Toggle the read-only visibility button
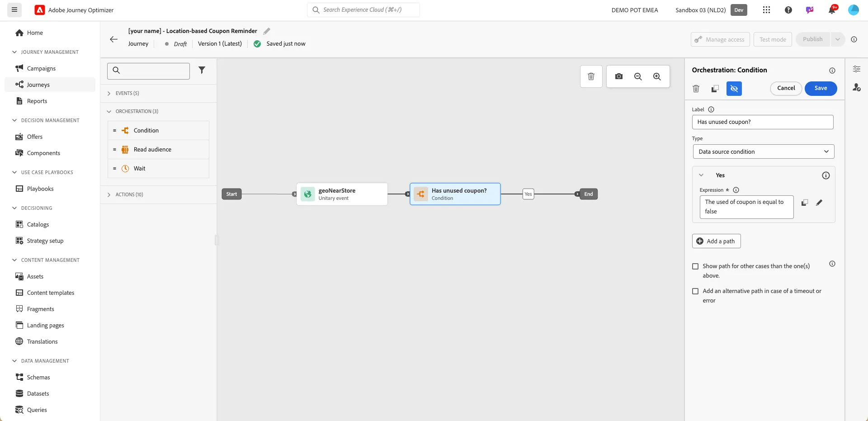Screen dimensions: 868x421 point(734,89)
